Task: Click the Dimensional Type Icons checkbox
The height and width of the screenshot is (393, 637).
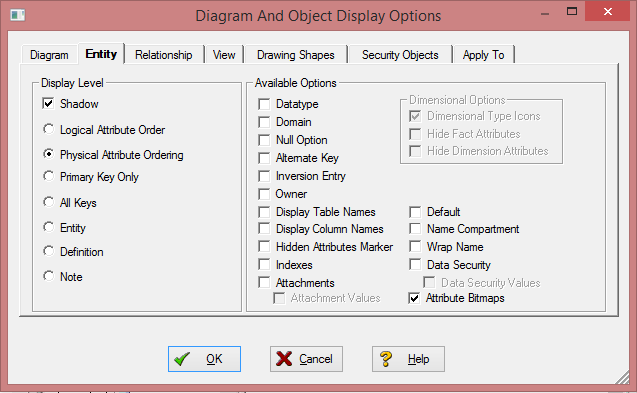Action: tap(415, 116)
